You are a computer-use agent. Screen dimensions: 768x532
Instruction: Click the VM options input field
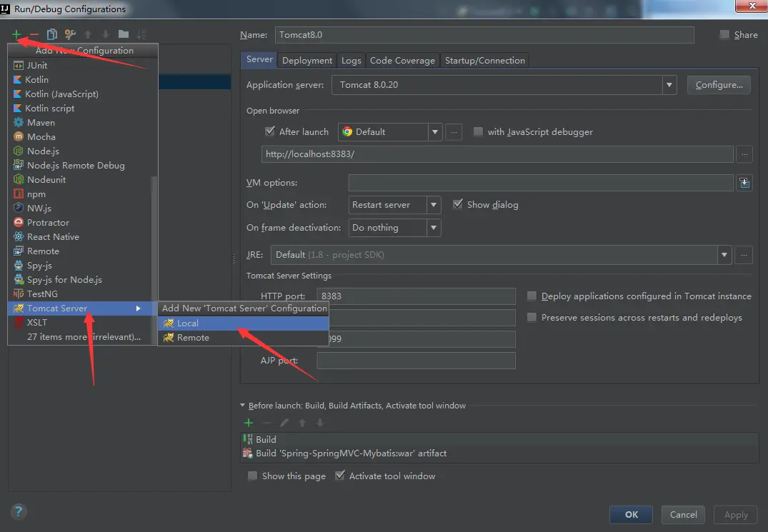tap(541, 183)
